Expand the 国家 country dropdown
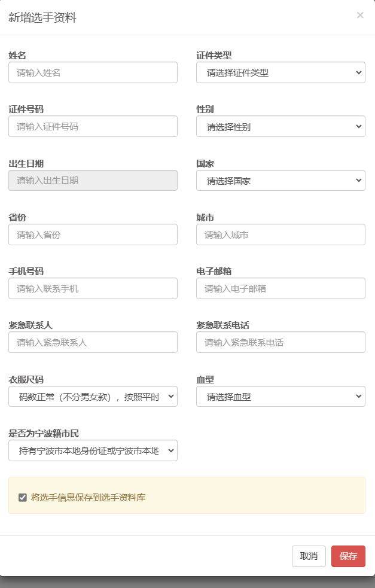The width and height of the screenshot is (375, 588). 280,180
